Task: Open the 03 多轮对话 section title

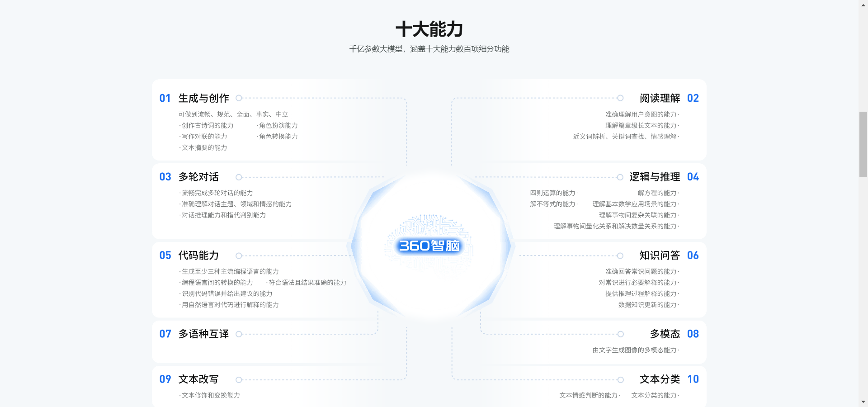Action: click(x=189, y=177)
